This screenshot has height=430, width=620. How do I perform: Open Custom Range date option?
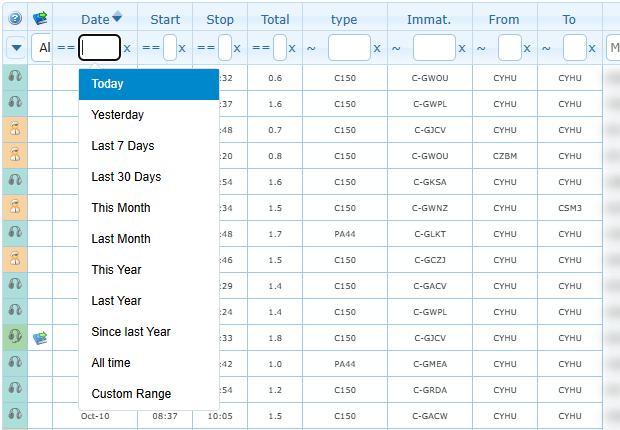(149, 394)
